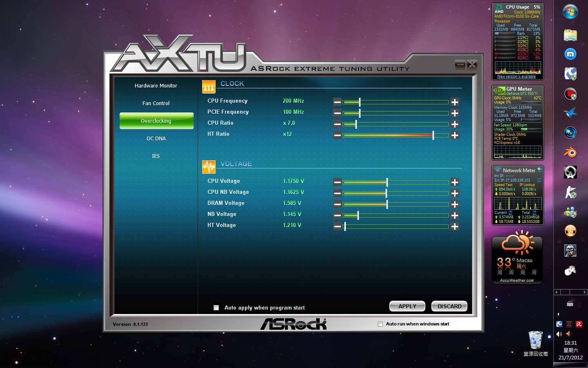Screen dimensions: 588x368
Task: Open the white bomb taskbar icon
Action: pos(570,271)
